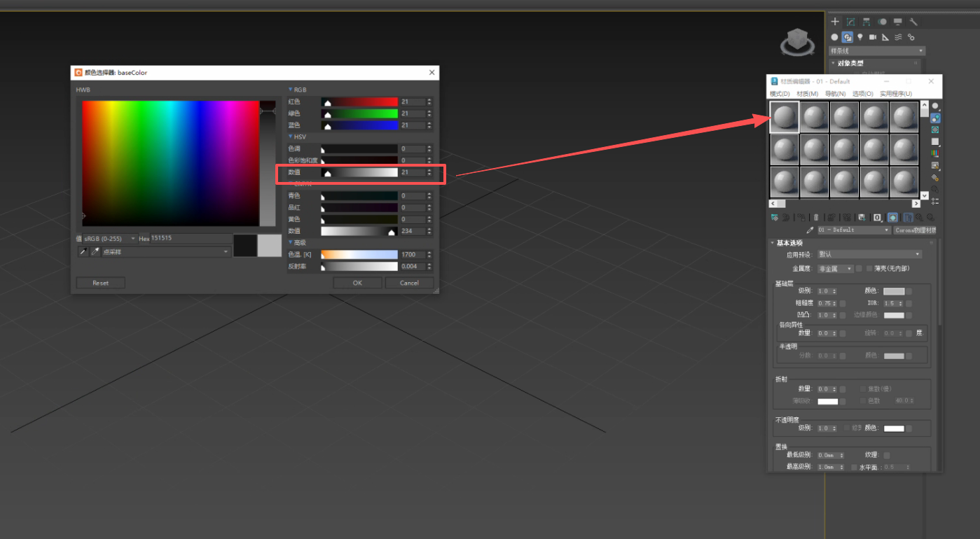Open the 01 - Default material name dropdown
The width and height of the screenshot is (980, 539).
854,230
